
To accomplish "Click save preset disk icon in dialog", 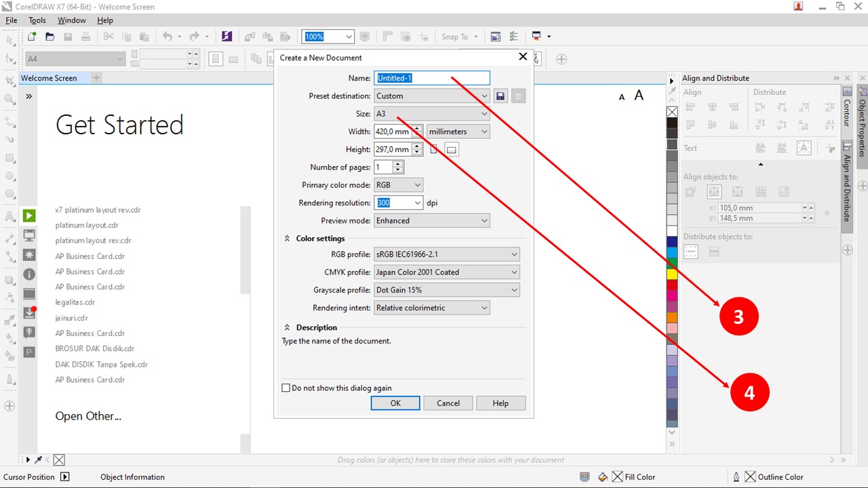I will tap(500, 96).
